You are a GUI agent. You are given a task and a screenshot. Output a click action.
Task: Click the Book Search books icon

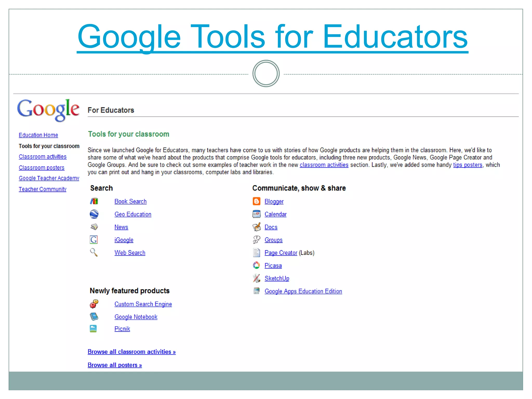pos(94,201)
